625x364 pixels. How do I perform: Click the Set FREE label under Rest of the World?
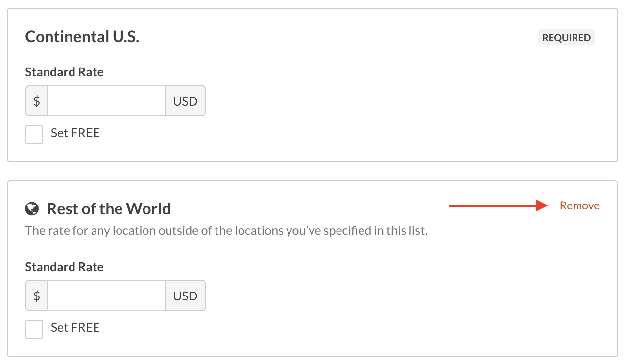point(75,328)
